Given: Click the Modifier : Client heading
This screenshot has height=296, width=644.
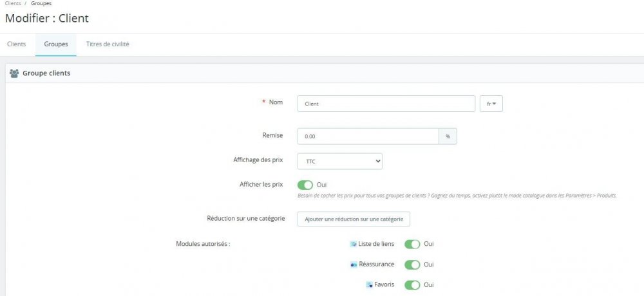Looking at the screenshot, I should (47, 19).
